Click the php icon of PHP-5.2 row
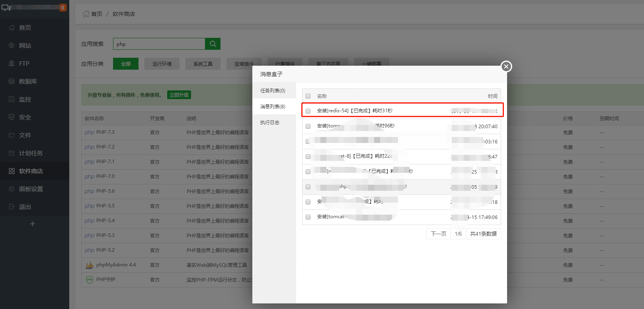Image resolution: width=644 pixels, height=309 pixels. 90,250
